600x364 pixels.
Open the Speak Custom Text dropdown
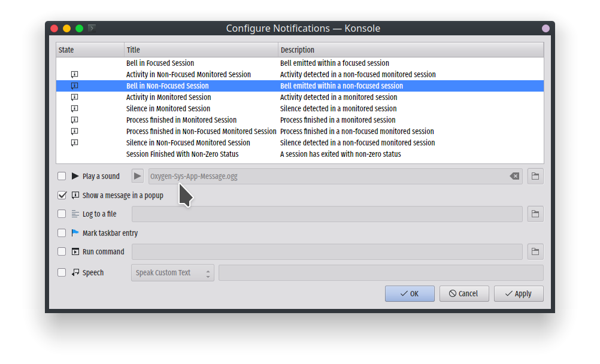[x=172, y=272]
